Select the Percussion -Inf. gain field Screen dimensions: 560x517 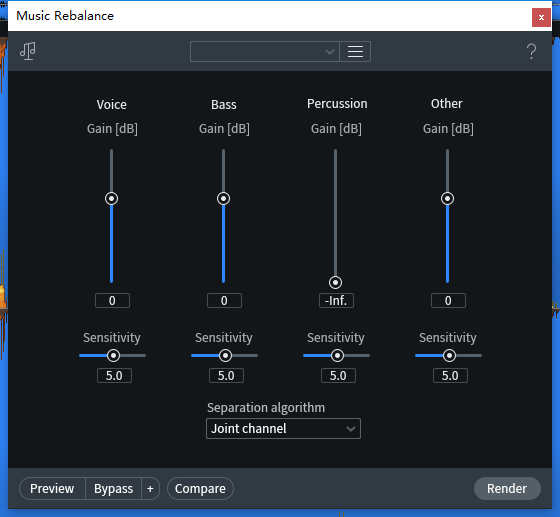[x=336, y=301]
